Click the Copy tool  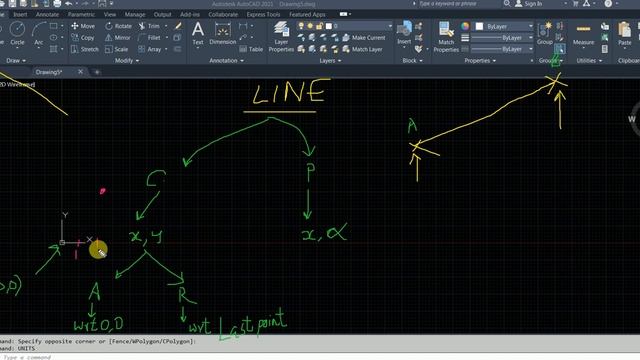click(x=83, y=38)
